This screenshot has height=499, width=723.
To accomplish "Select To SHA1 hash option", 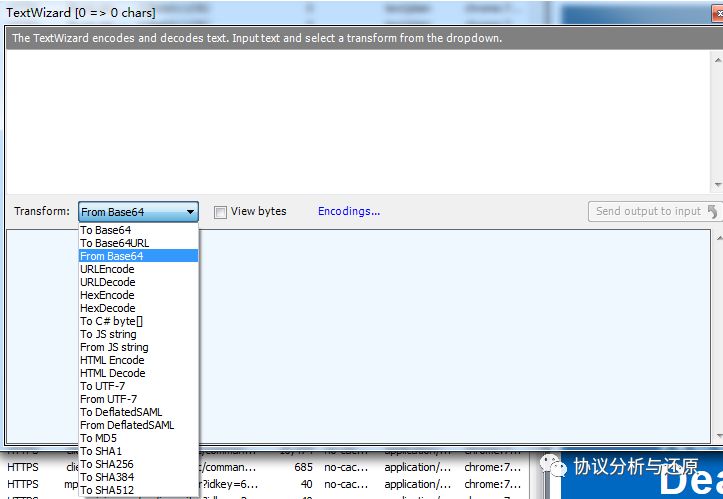I will pos(138,451).
